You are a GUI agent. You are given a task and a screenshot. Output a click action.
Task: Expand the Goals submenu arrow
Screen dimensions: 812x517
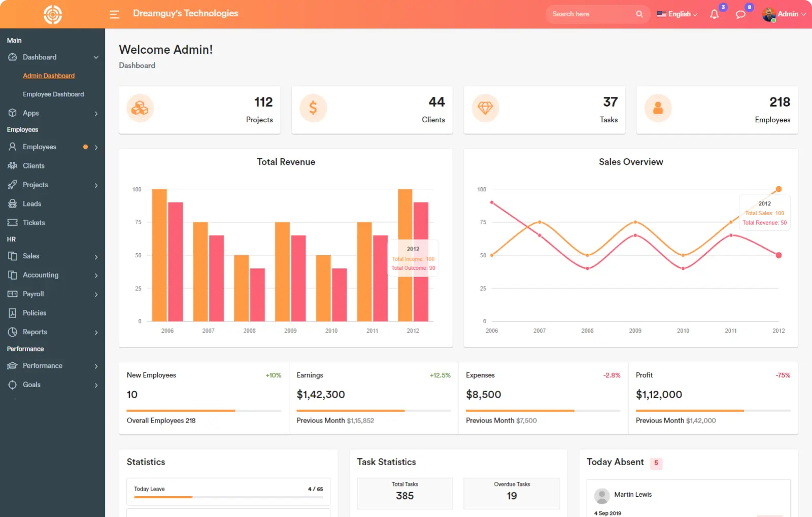pyautogui.click(x=96, y=385)
